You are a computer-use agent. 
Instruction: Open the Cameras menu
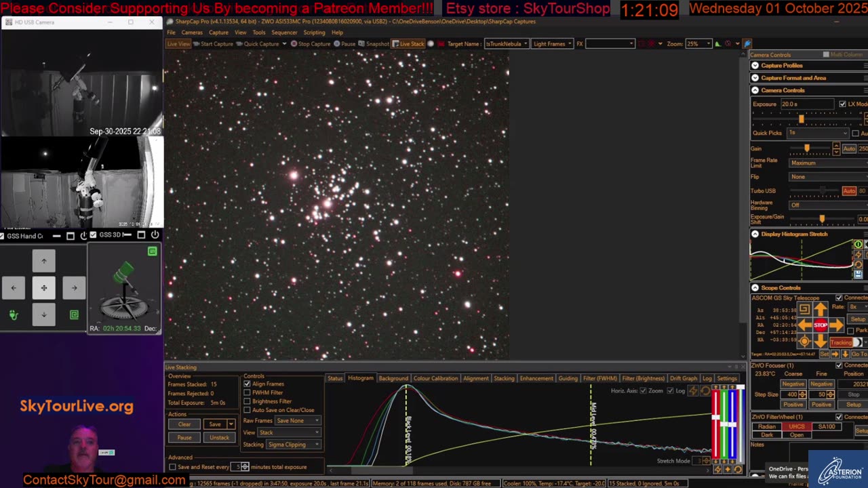click(192, 33)
